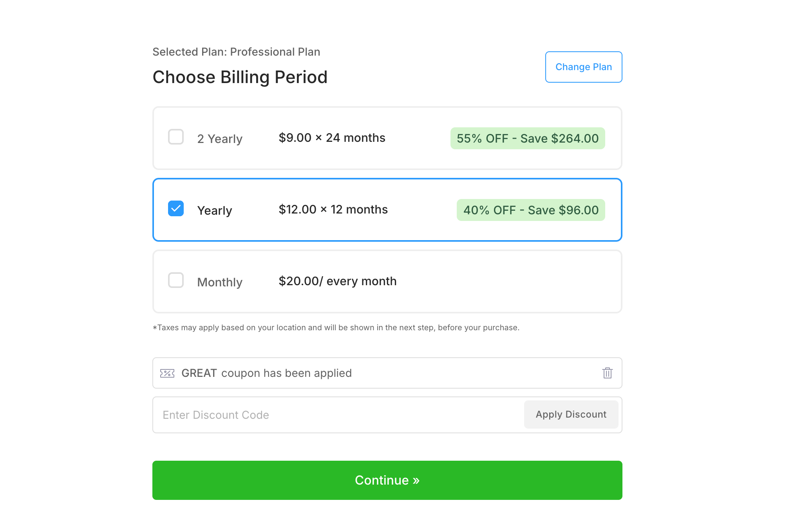Delete the applied GREAT coupon with trash icon
This screenshot has width=785, height=532.
point(607,373)
